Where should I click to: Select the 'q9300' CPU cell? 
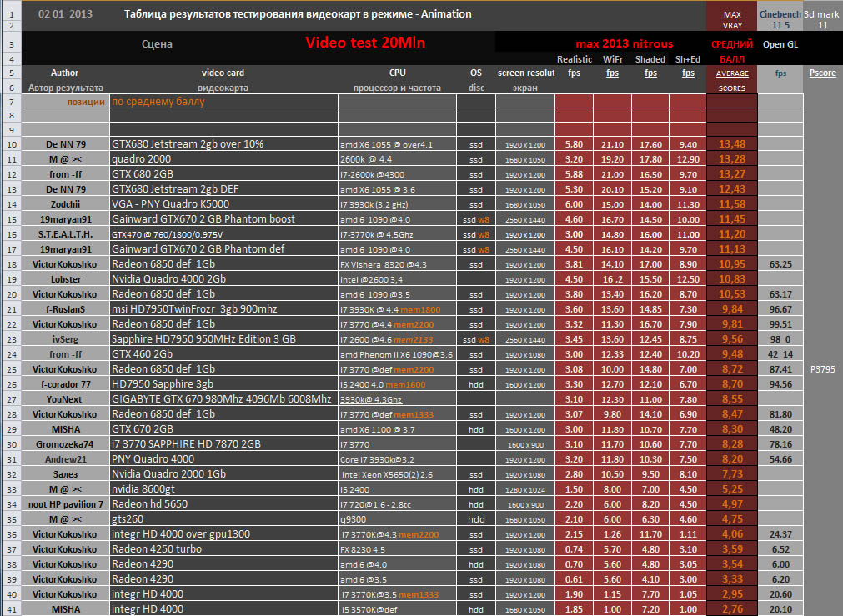click(x=397, y=519)
